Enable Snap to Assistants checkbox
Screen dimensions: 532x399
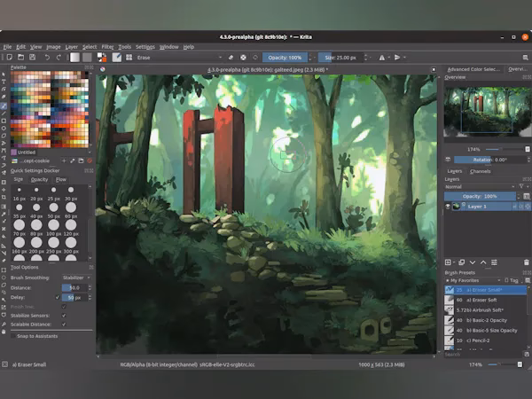tap(12, 335)
